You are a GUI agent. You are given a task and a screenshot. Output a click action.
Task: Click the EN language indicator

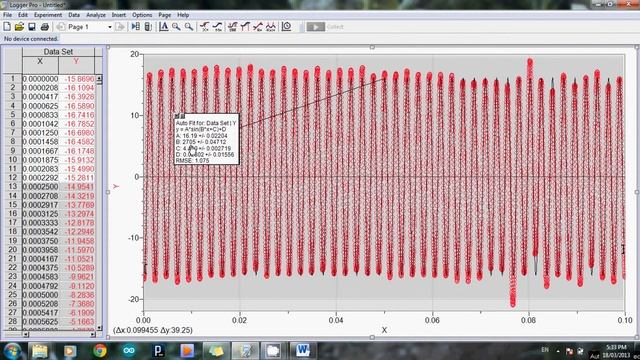pos(545,350)
